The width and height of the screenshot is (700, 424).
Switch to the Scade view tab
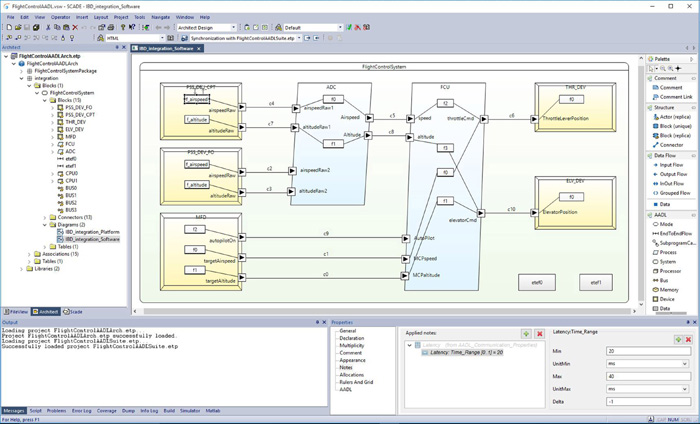coord(73,312)
